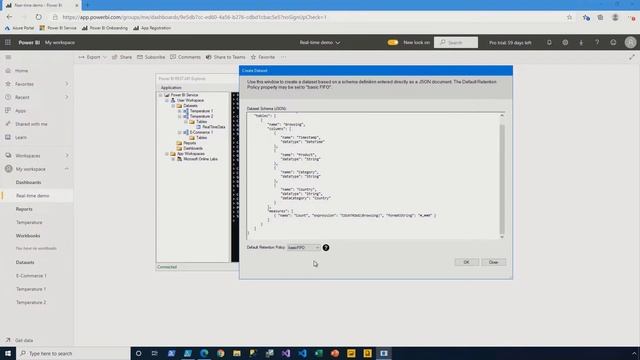Select RealTimeData table in explorer tree
The image size is (640, 360).
click(214, 127)
